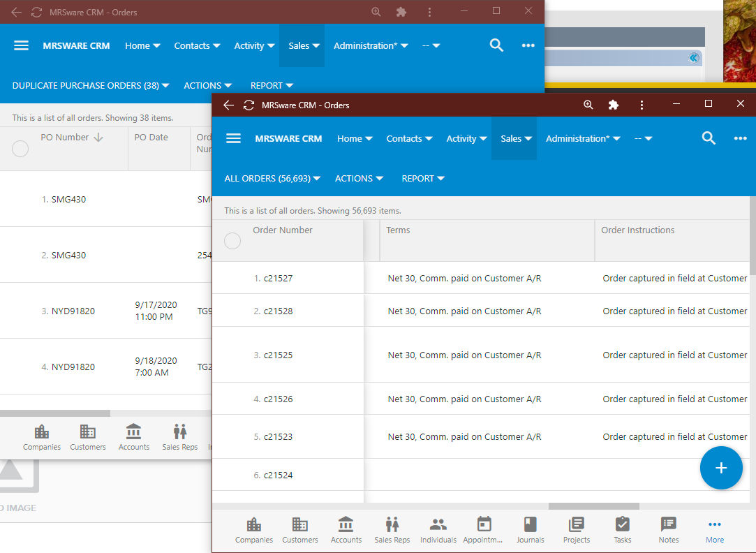Open Notes in the bottom bar
The image size is (756, 553).
coord(668,530)
